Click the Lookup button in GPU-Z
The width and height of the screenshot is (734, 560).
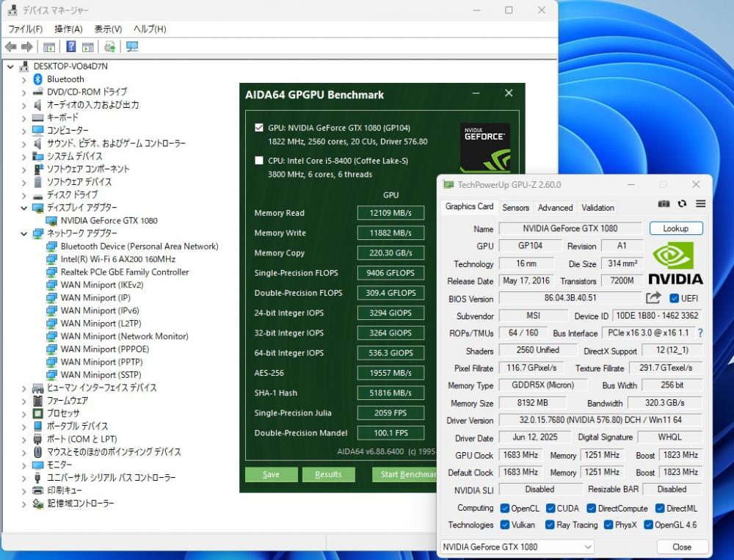click(x=676, y=228)
